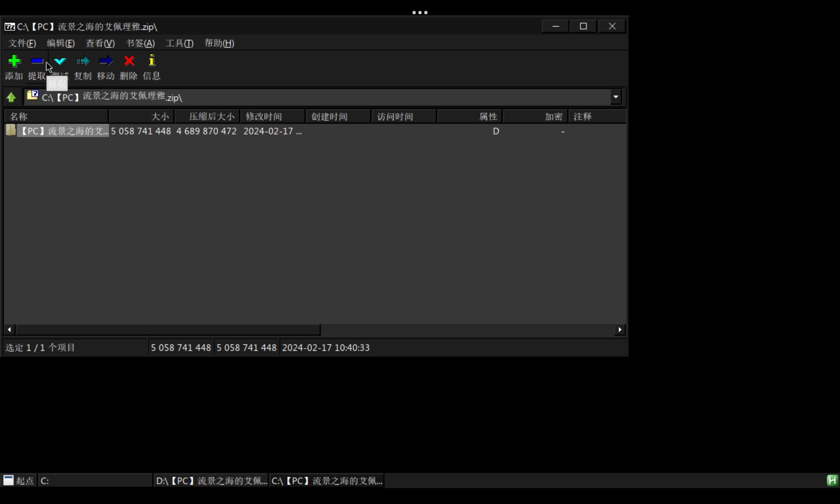Click status bar text 选定 1 / 1 个项目
Screen dimensions: 840x504
(40, 348)
